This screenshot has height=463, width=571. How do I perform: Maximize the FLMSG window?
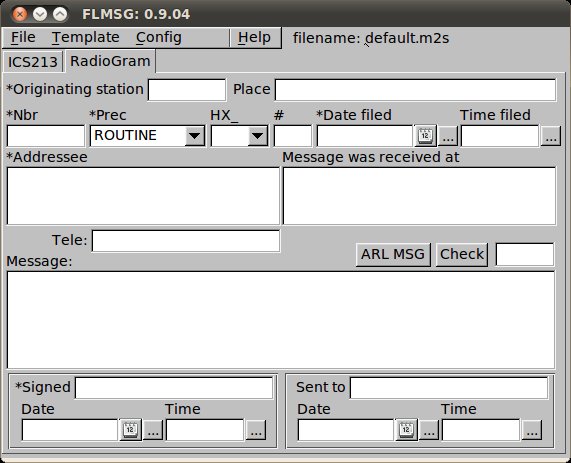tap(60, 14)
